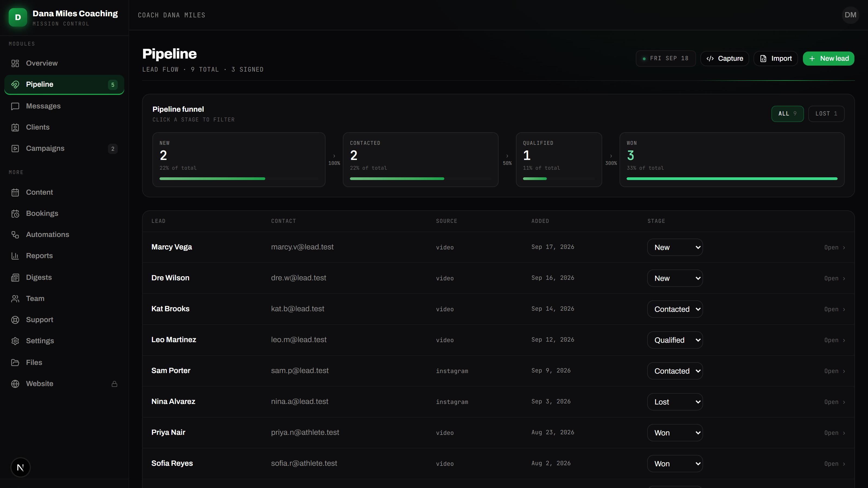
Task: Open stage dropdown for Kat Brooks
Action: [675, 309]
